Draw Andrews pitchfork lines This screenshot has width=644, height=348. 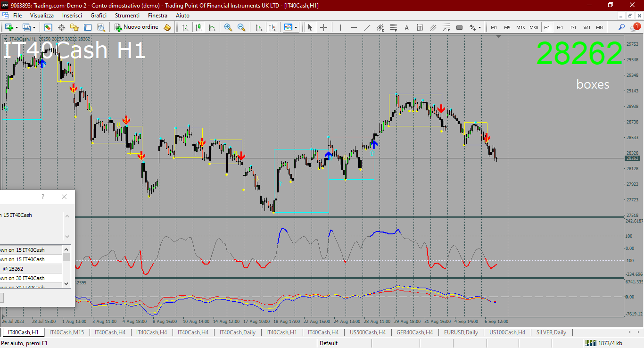[433, 27]
